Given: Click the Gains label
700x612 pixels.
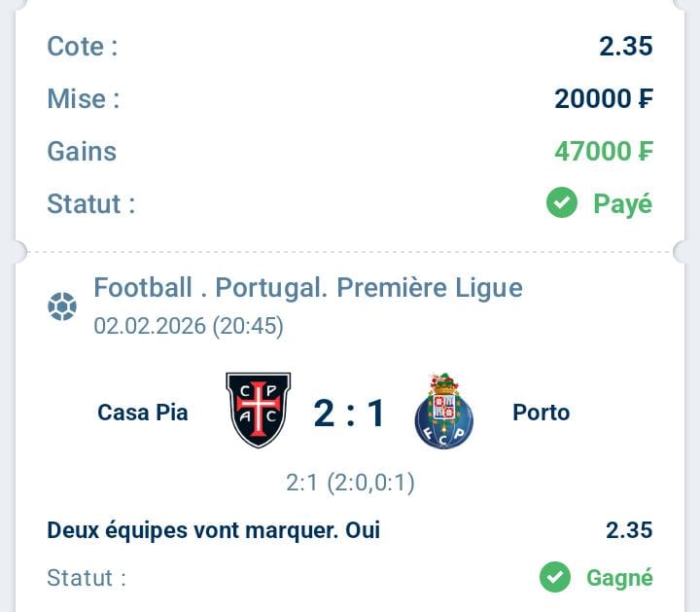Looking at the screenshot, I should (x=82, y=151).
